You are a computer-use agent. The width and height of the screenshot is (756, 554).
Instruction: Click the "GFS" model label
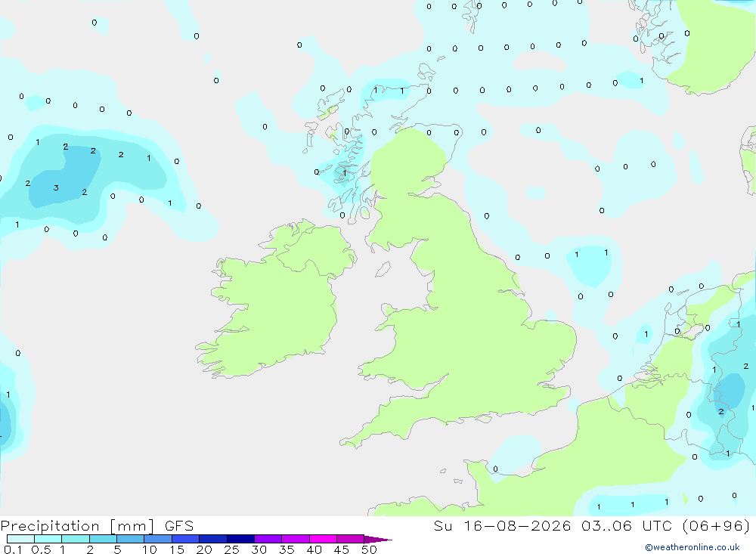(179, 526)
